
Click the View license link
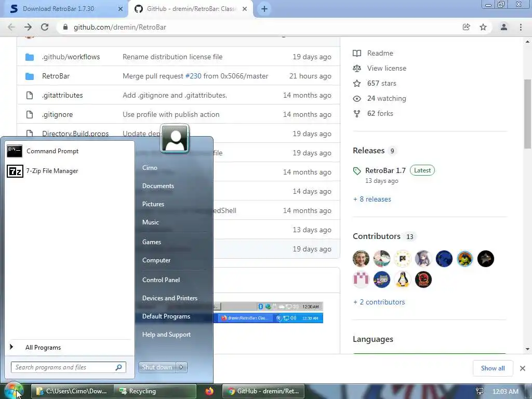click(x=387, y=68)
